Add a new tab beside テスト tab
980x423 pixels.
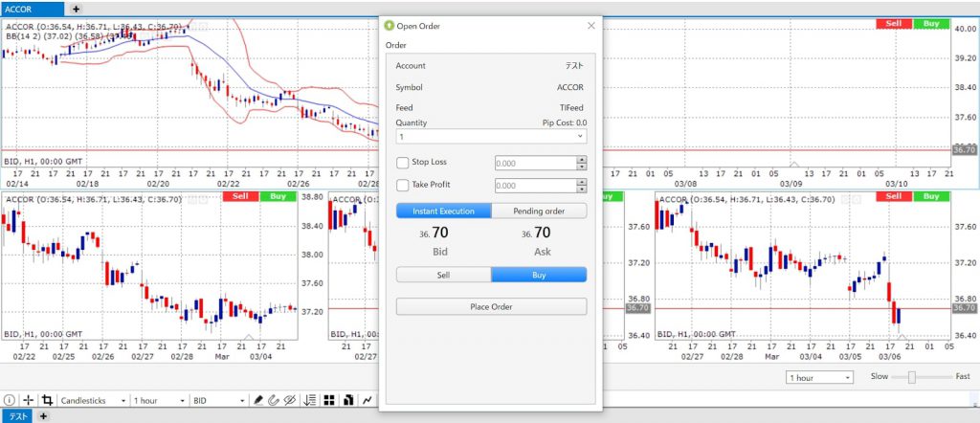44,416
